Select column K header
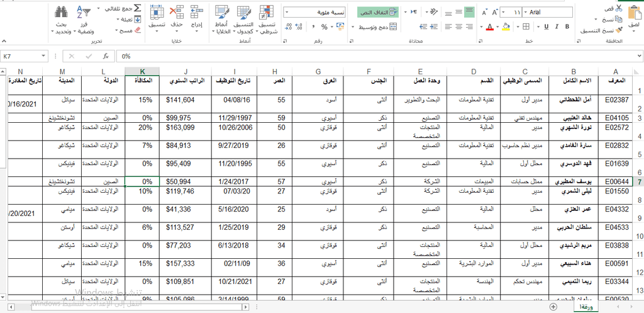This screenshot has width=644, height=313. tap(142, 71)
